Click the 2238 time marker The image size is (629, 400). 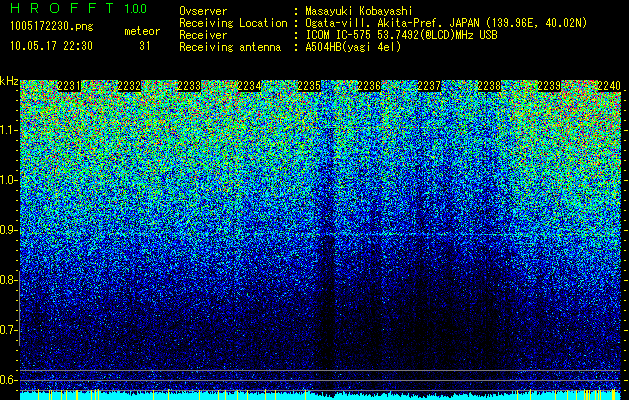489,86
